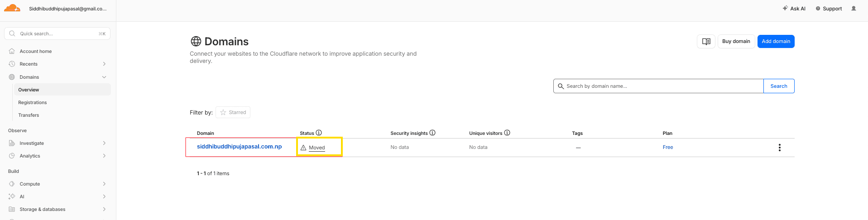The width and height of the screenshot is (868, 220).
Task: Open siddhibuddhipujapasal.com.np domain link
Action: click(x=239, y=147)
